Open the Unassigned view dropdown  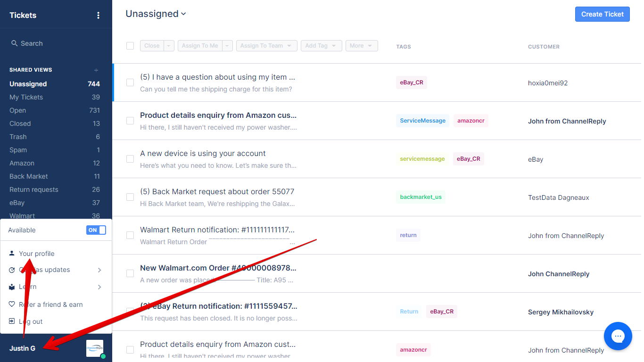click(x=156, y=14)
